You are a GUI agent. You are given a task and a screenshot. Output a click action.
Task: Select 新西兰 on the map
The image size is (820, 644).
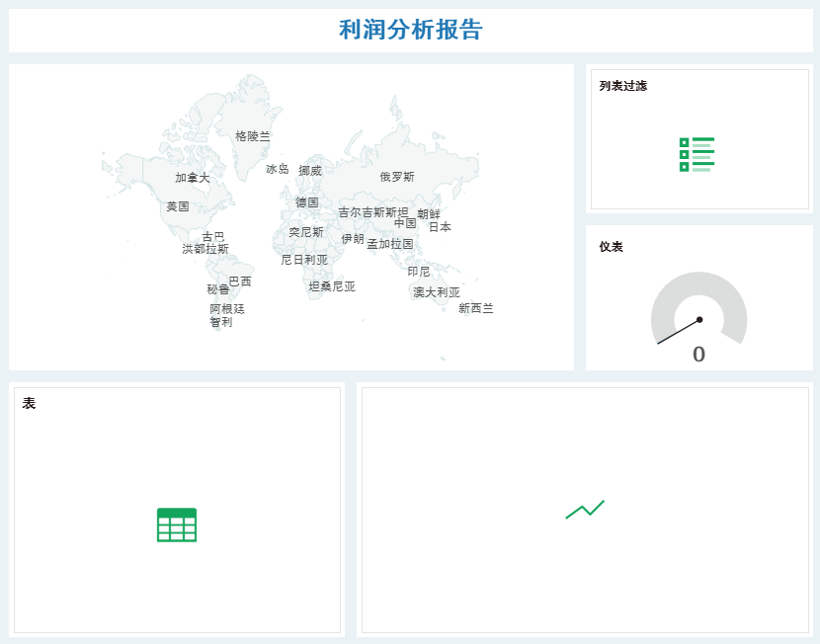[x=477, y=308]
